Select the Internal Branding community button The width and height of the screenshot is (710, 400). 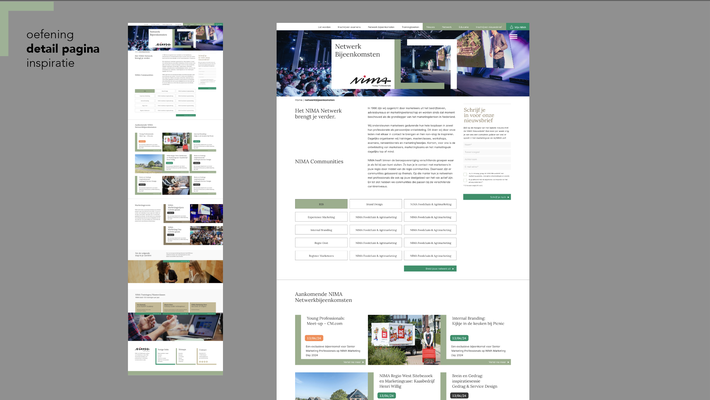tap(321, 230)
